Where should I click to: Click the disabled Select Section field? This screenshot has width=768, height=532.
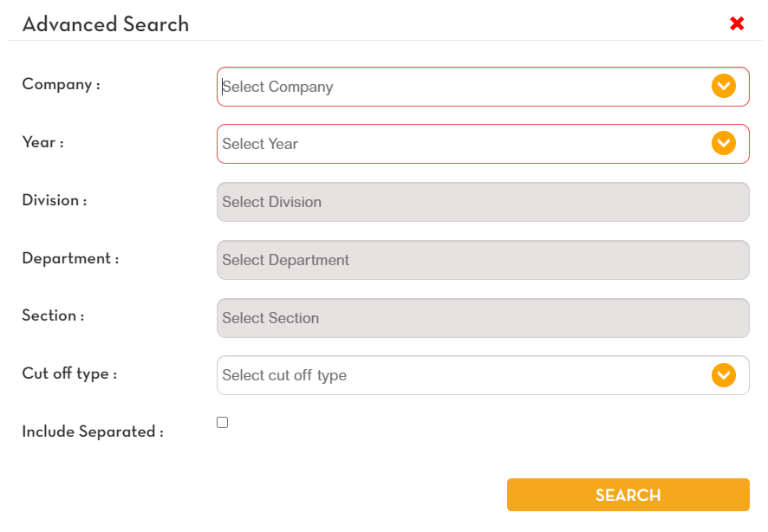[x=483, y=318]
